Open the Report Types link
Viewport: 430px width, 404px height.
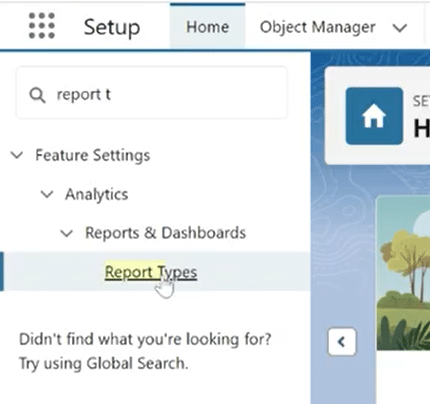[x=151, y=272]
